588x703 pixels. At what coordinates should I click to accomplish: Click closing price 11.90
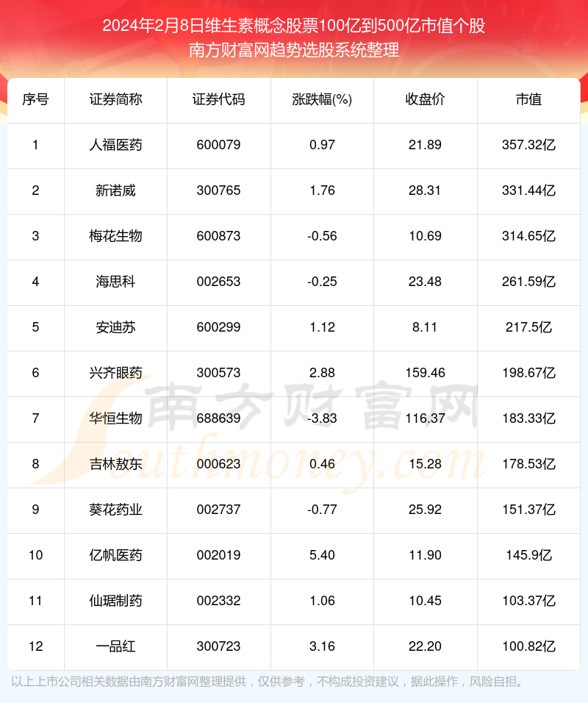[425, 555]
